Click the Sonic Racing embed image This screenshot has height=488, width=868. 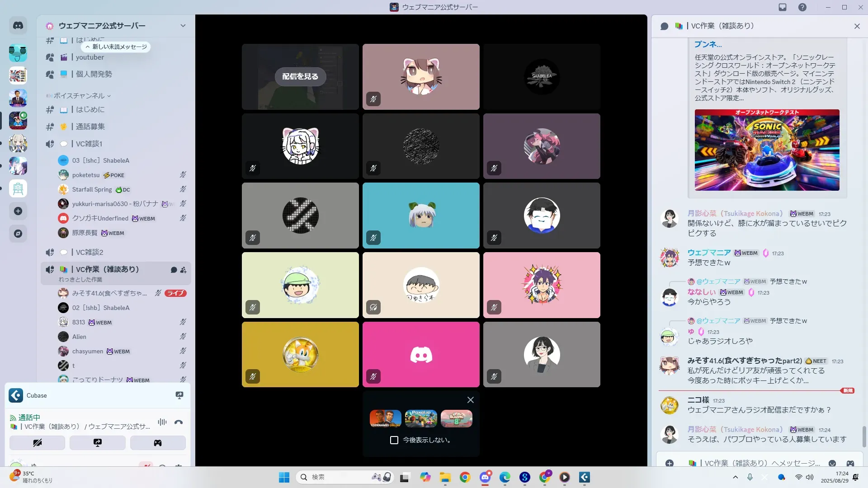tap(767, 150)
